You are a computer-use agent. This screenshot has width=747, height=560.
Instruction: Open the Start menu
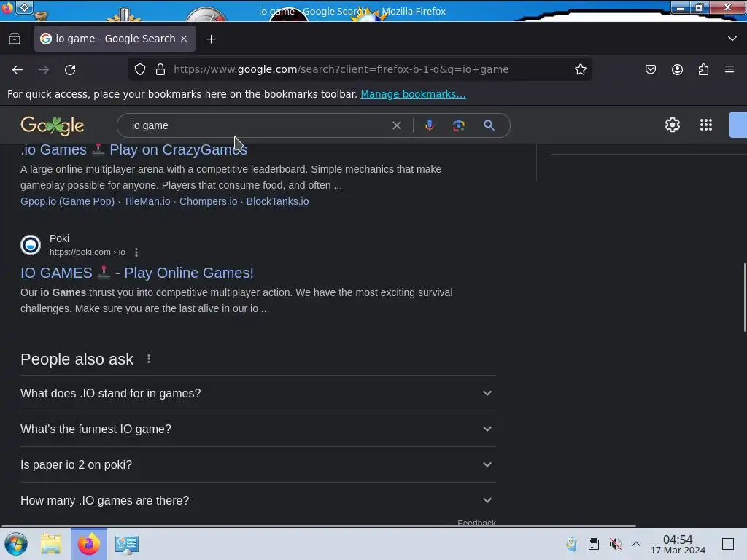16,544
